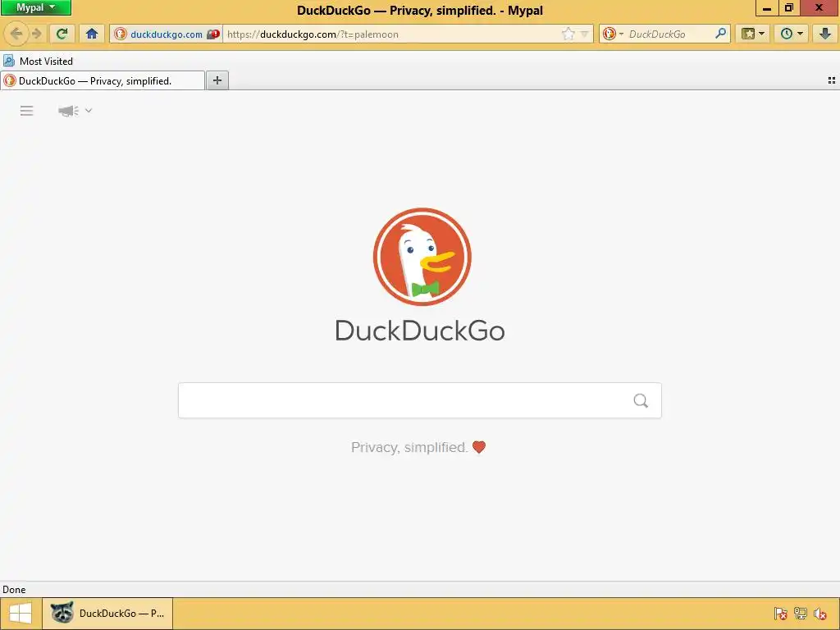Open the history clock dropdown
The width and height of the screenshot is (840, 630).
(x=792, y=34)
